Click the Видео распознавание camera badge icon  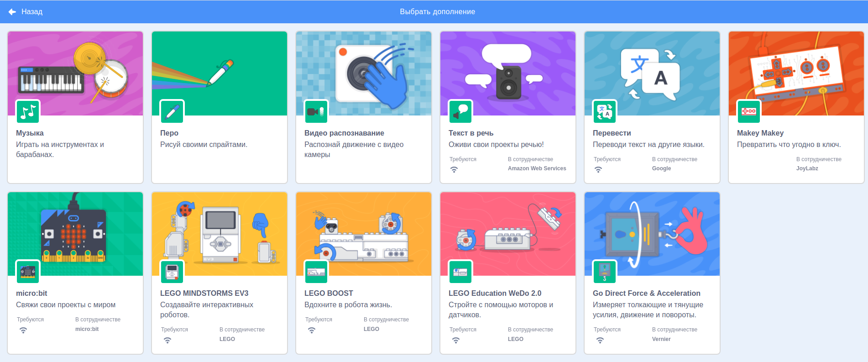point(316,111)
